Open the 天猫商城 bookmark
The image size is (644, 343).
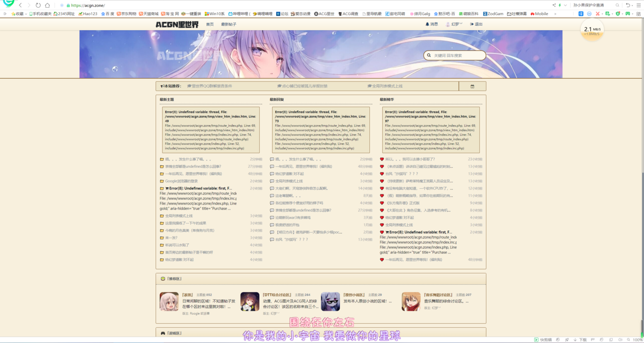(x=148, y=14)
